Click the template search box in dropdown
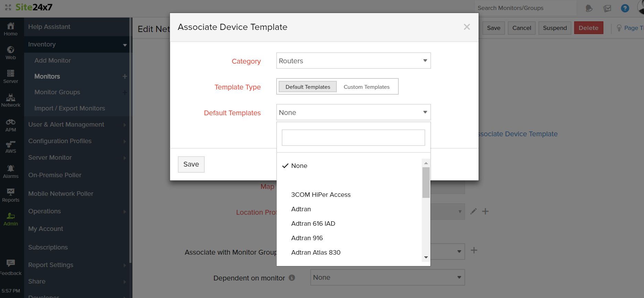The height and width of the screenshot is (298, 644). tap(353, 138)
